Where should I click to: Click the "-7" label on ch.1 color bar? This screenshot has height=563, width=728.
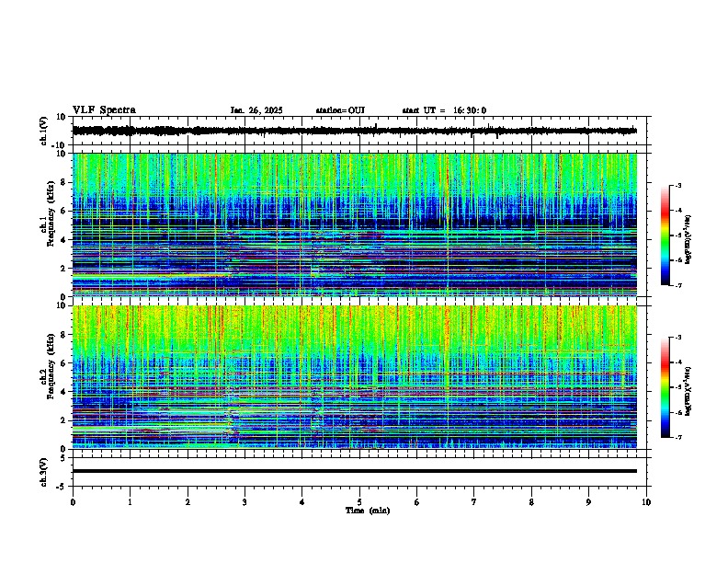(677, 285)
